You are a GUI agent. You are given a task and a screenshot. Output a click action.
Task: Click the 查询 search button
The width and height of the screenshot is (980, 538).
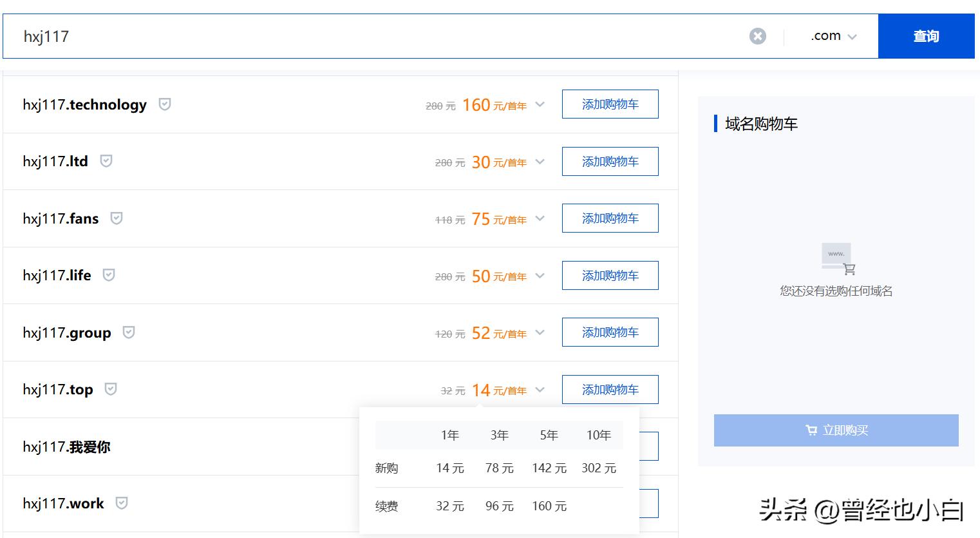click(x=925, y=36)
